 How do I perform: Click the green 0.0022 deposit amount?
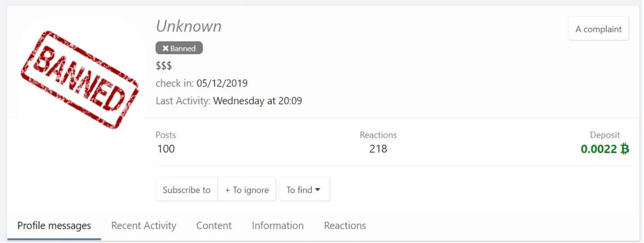599,149
